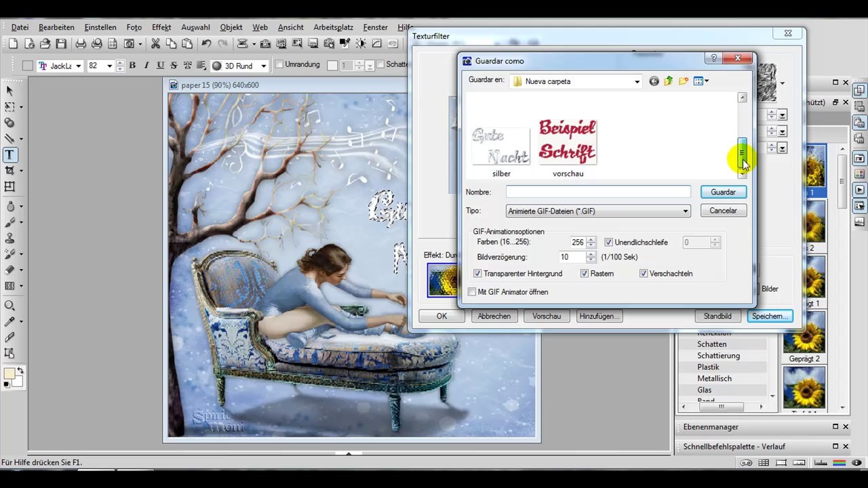Go up one folder level in Guardar como
This screenshot has height=488, width=868.
click(x=669, y=81)
